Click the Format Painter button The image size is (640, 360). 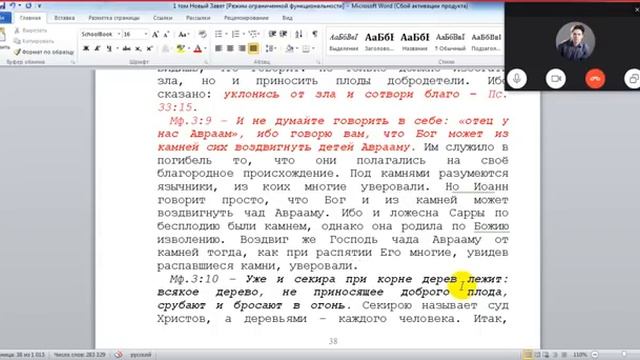click(43, 52)
